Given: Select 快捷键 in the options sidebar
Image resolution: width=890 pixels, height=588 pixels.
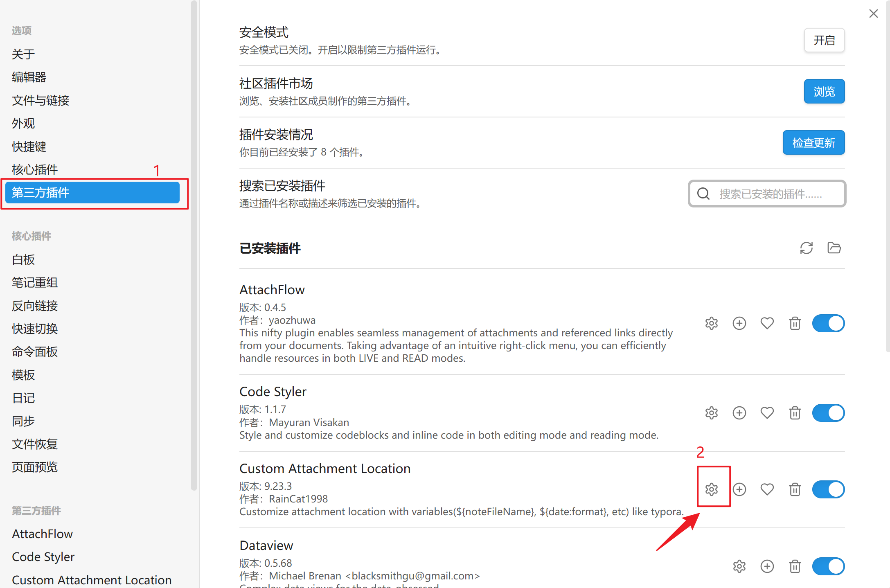Looking at the screenshot, I should pyautogui.click(x=29, y=146).
